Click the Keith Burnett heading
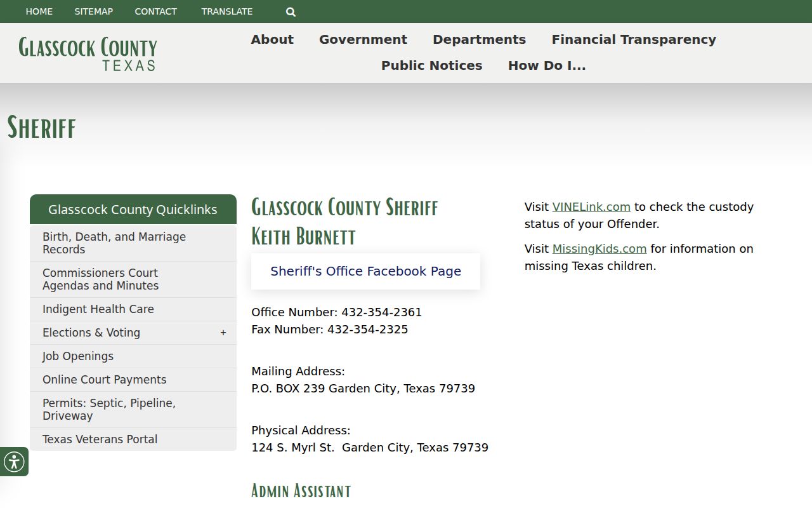 point(303,236)
